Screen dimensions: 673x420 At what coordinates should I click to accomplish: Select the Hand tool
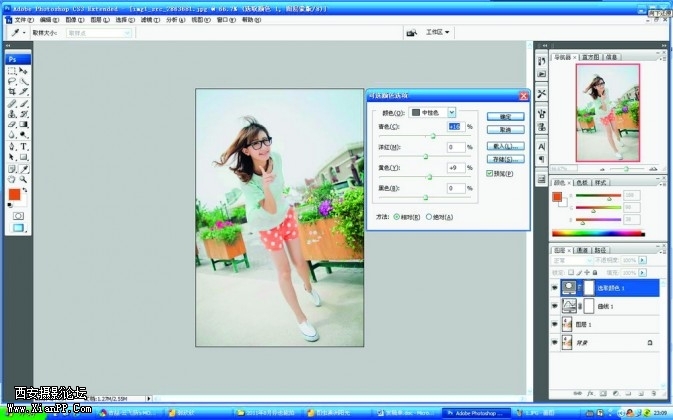(12, 179)
